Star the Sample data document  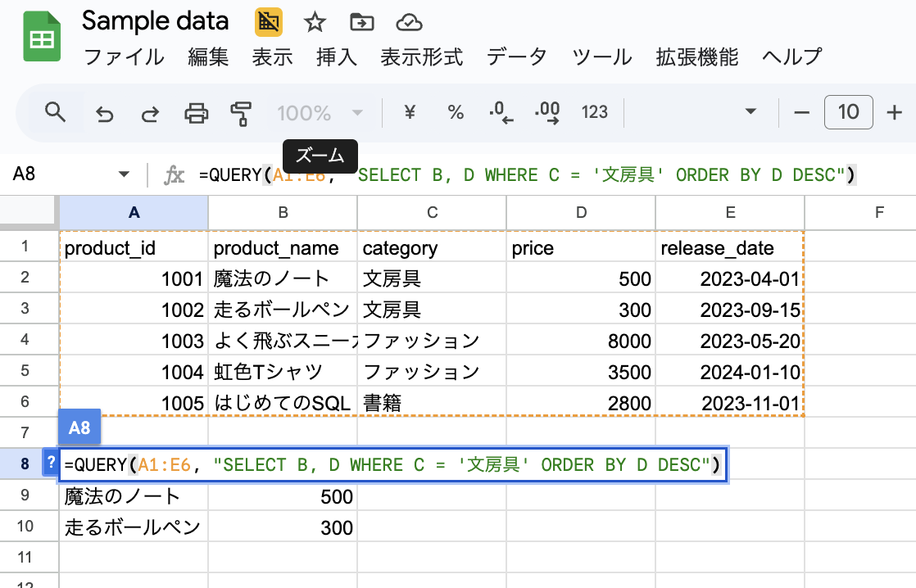click(x=315, y=22)
